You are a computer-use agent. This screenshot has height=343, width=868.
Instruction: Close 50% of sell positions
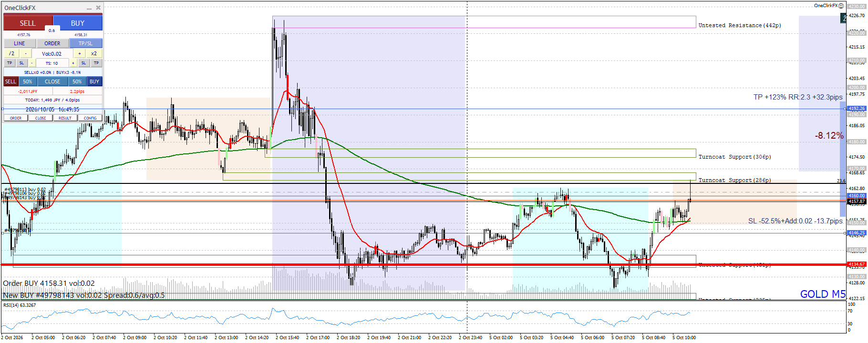tap(28, 81)
